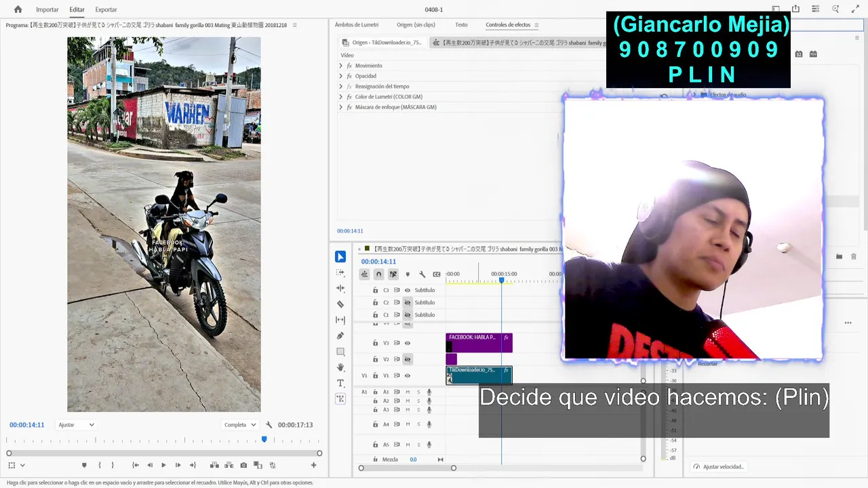Expand Resignación del tiempo

(x=340, y=86)
